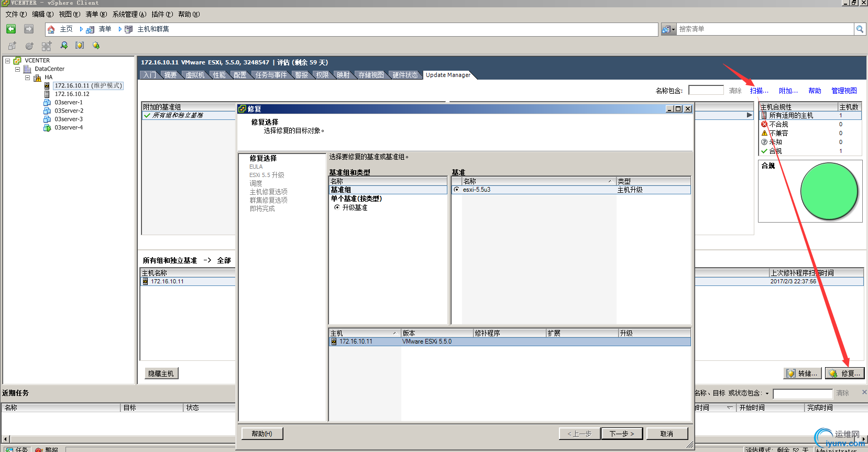Click the 修复... button at bottom right

(x=844, y=373)
